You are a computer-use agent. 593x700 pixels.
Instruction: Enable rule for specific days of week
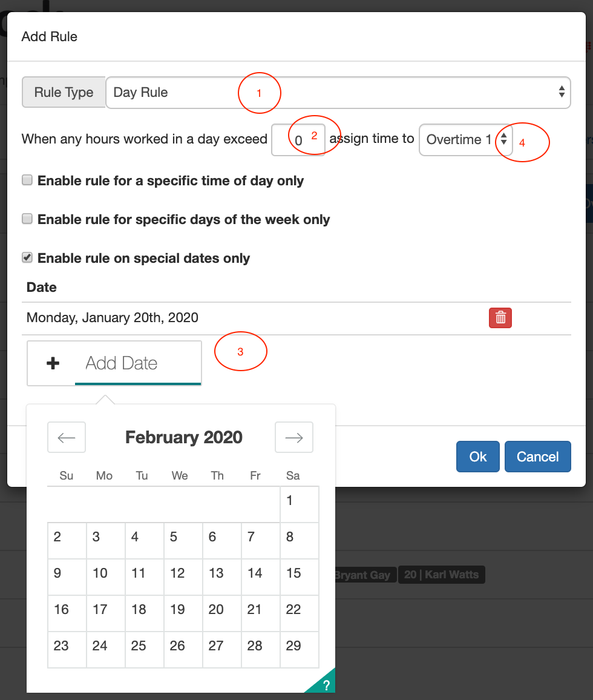[x=27, y=219]
